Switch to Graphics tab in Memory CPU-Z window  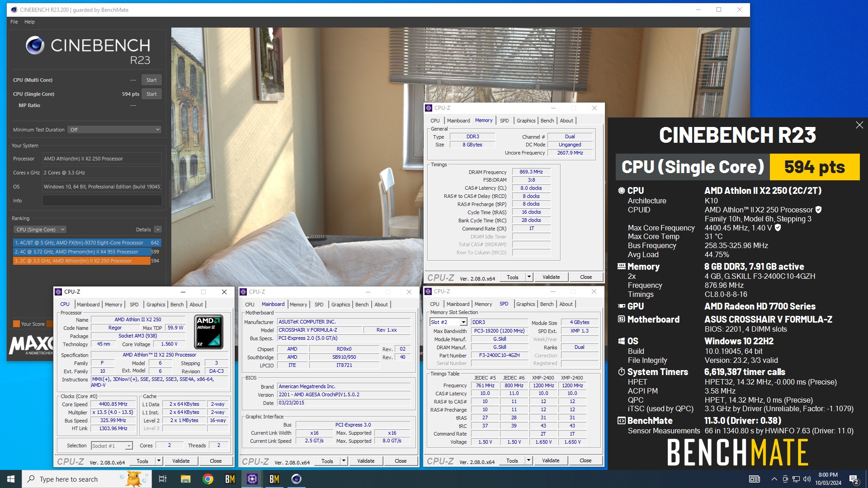tap(526, 121)
